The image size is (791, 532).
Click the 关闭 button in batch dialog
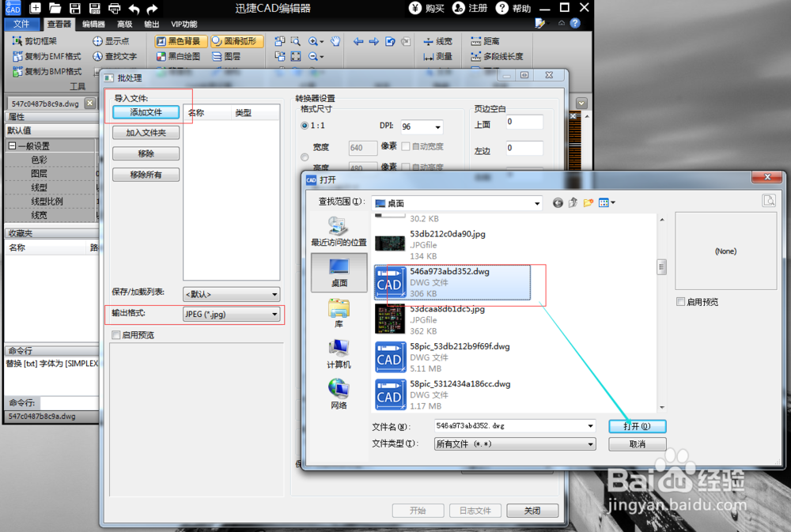(532, 511)
